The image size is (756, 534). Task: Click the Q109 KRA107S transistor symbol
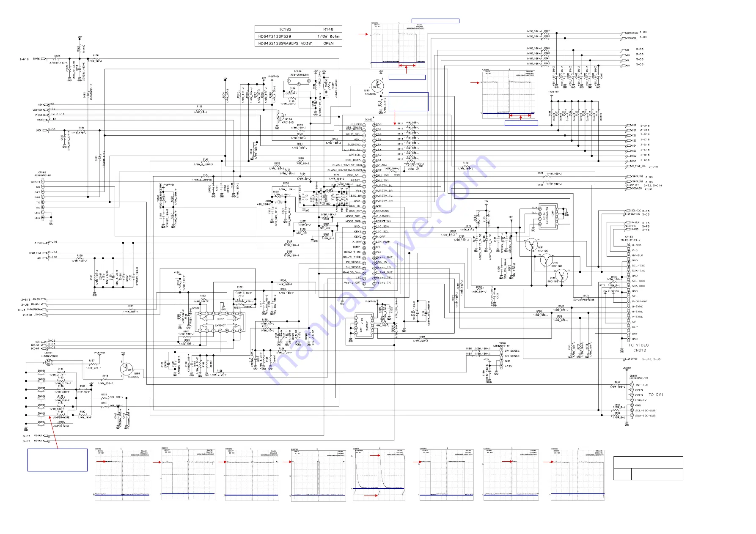[x=126, y=369]
